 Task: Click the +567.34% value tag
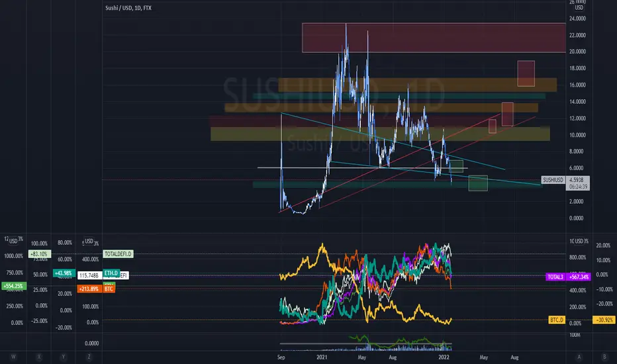tap(579, 277)
